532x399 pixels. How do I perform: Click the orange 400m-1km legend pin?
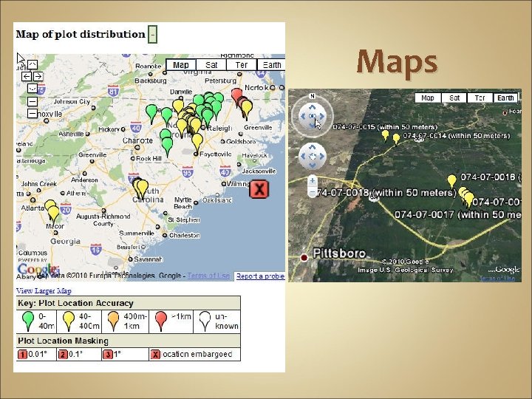(x=113, y=321)
